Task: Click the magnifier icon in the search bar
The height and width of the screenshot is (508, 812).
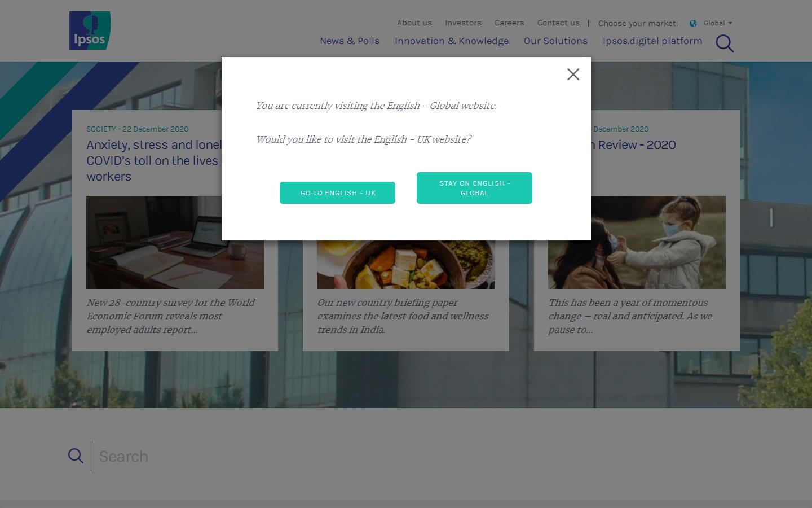Action: click(x=76, y=456)
